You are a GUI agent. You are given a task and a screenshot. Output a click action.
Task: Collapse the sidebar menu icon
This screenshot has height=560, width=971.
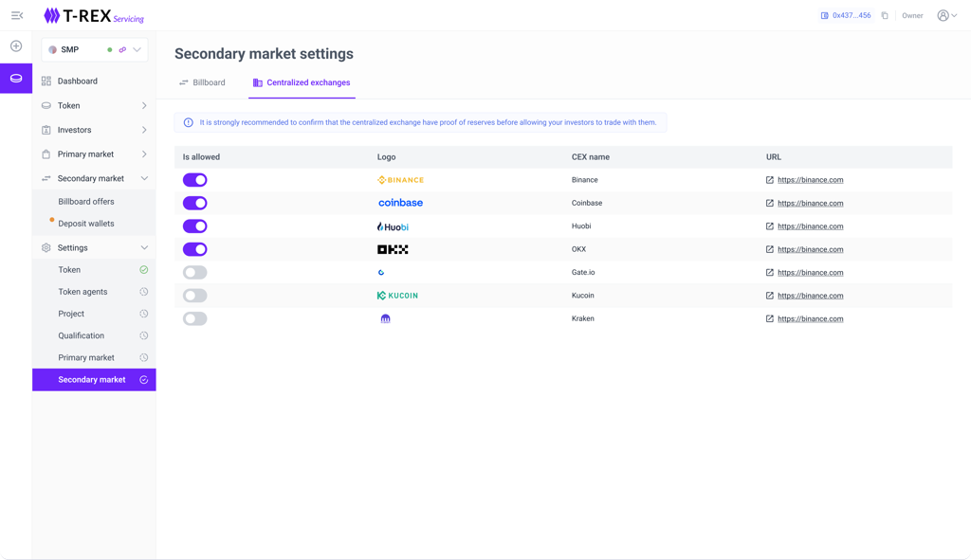[x=16, y=15]
